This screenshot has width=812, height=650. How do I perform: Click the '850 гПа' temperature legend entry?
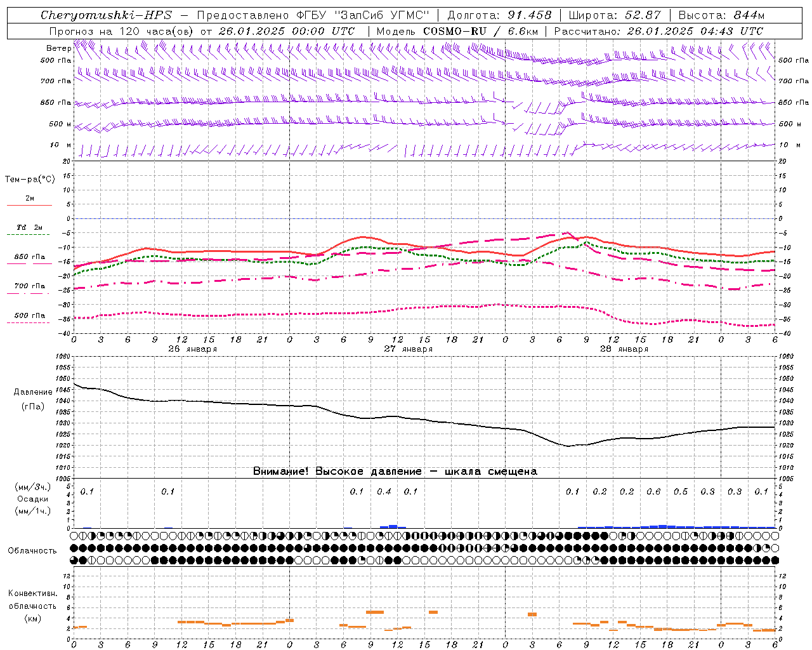click(29, 257)
